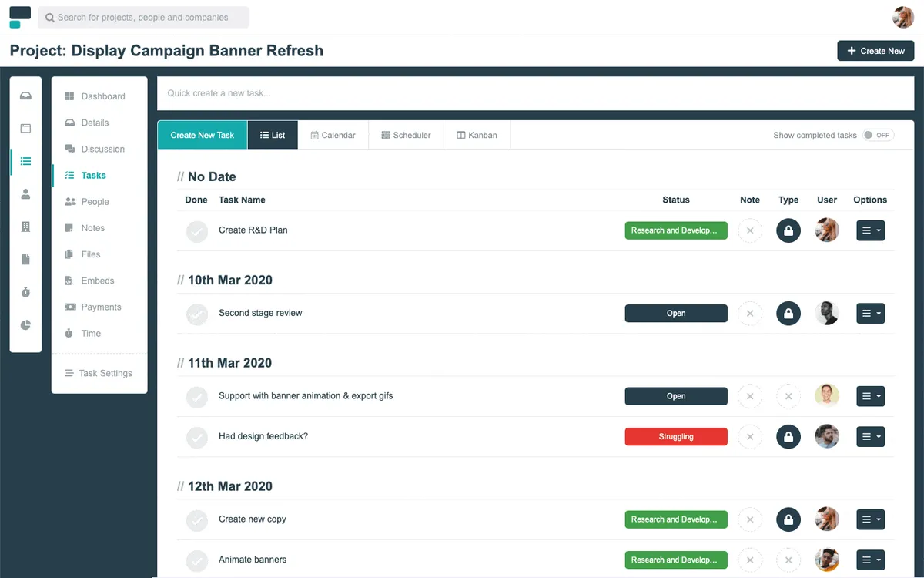Click note icon for Support with banner animation
Viewport: 924px width, 578px height.
pos(750,396)
